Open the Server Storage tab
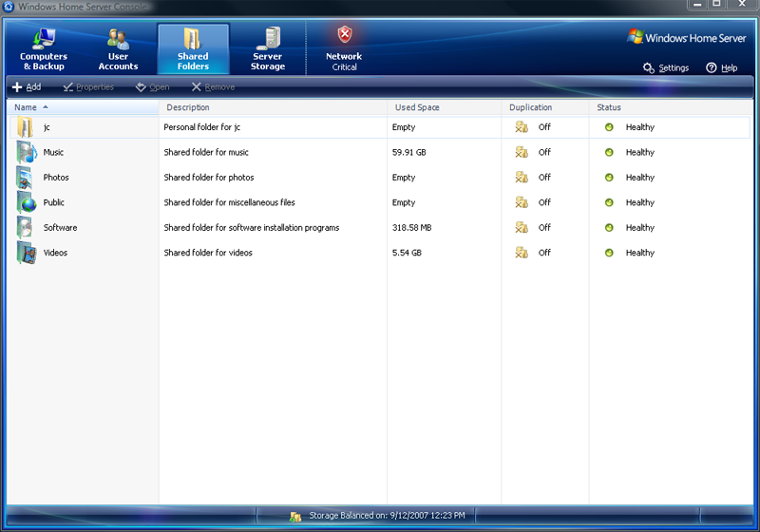Image resolution: width=760 pixels, height=532 pixels. 268,49
